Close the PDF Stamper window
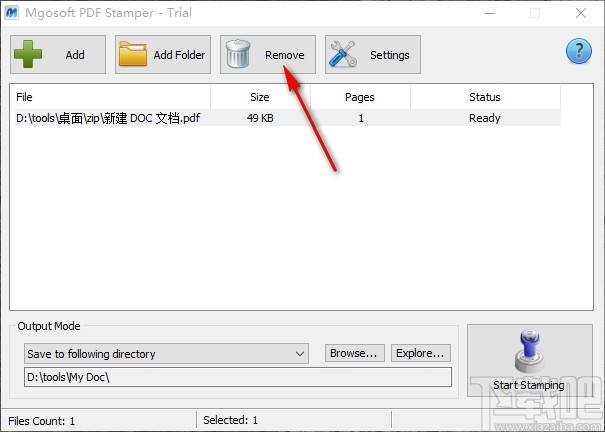605x432 pixels. click(x=581, y=13)
